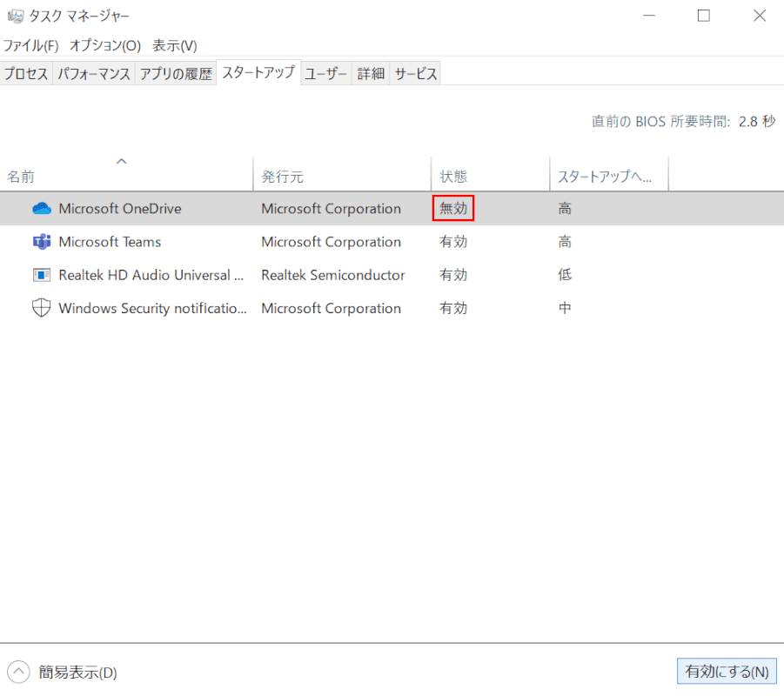Click the Realtek HD Audio icon
The width and height of the screenshot is (784, 696).
click(42, 275)
